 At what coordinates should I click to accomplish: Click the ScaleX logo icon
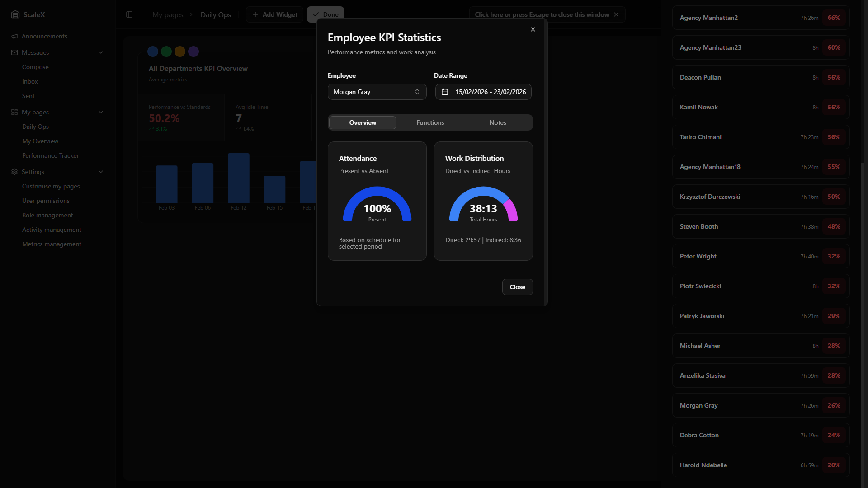pos(15,14)
